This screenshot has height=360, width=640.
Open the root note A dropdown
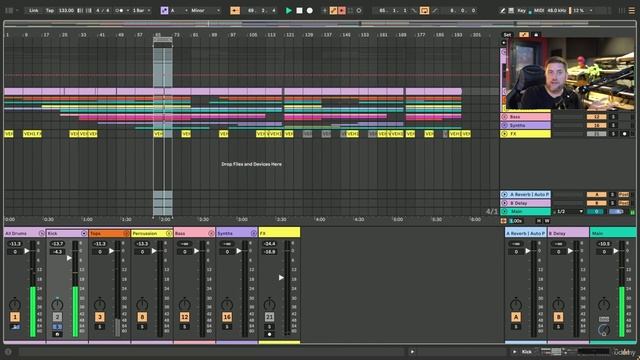tap(179, 11)
